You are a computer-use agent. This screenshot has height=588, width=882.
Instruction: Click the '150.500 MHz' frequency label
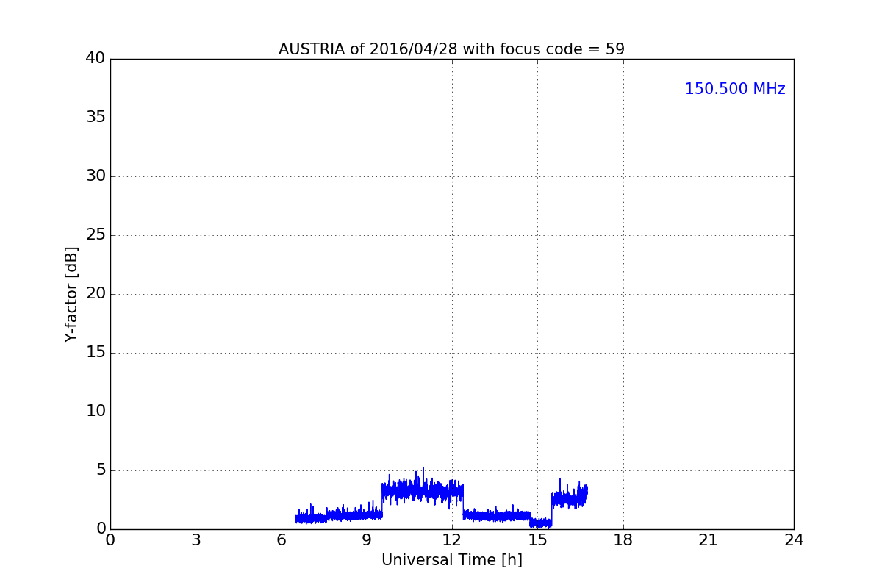click(735, 89)
